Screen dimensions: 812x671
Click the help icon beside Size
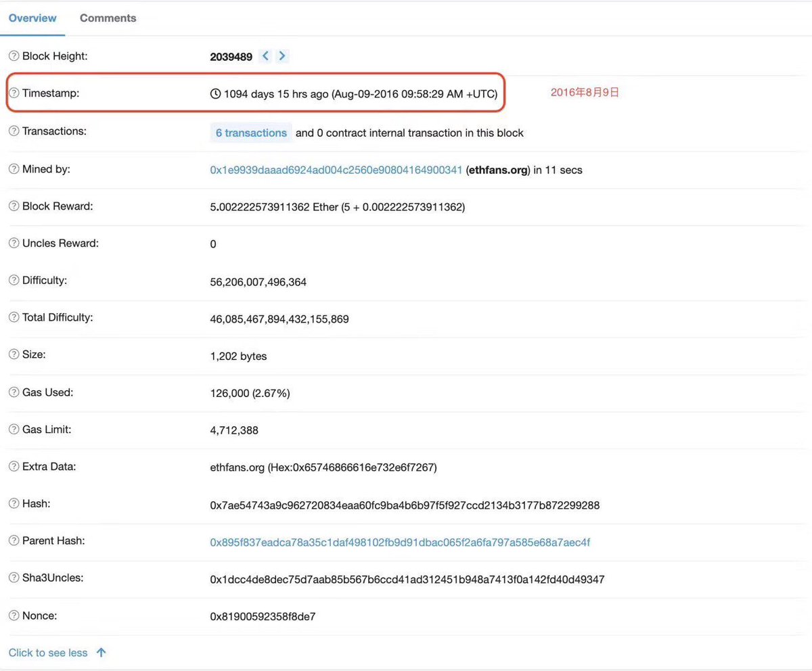click(14, 354)
